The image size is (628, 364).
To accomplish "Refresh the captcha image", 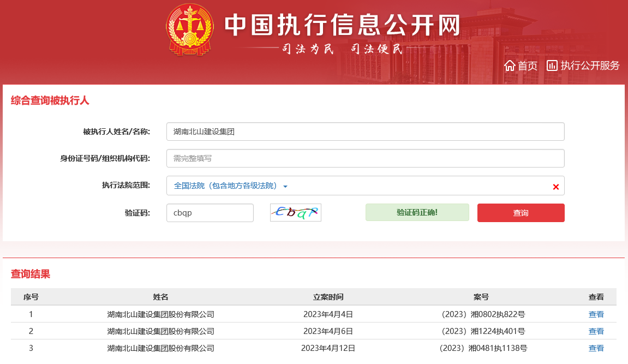I will click(296, 213).
